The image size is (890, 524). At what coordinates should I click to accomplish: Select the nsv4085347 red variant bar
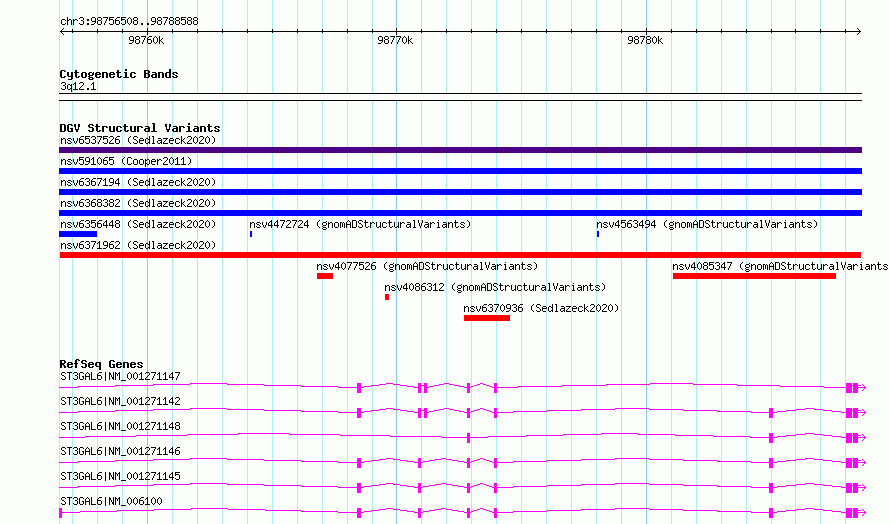click(x=754, y=276)
